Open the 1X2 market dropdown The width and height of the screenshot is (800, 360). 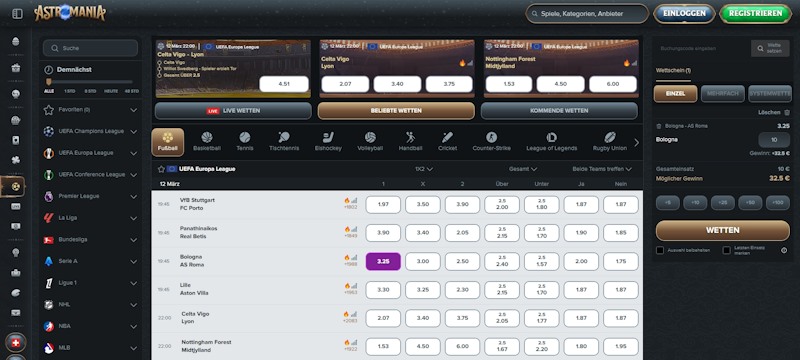coord(423,169)
